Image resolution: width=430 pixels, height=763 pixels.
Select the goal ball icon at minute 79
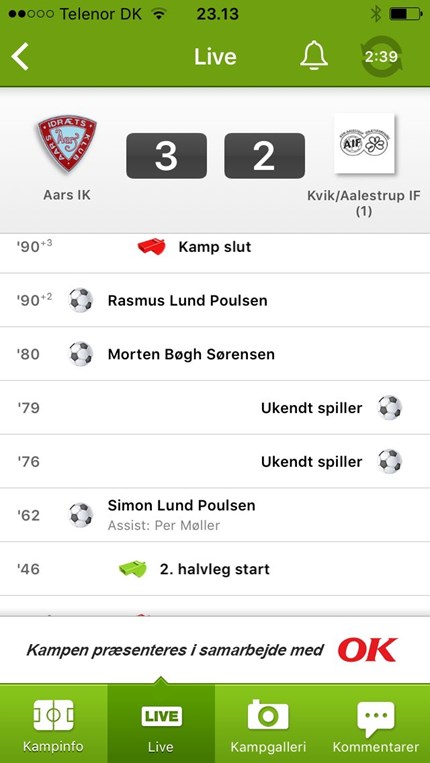coord(390,408)
